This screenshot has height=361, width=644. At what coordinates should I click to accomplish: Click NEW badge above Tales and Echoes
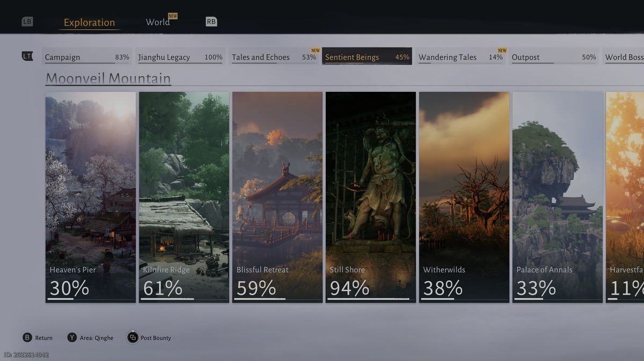tap(316, 50)
